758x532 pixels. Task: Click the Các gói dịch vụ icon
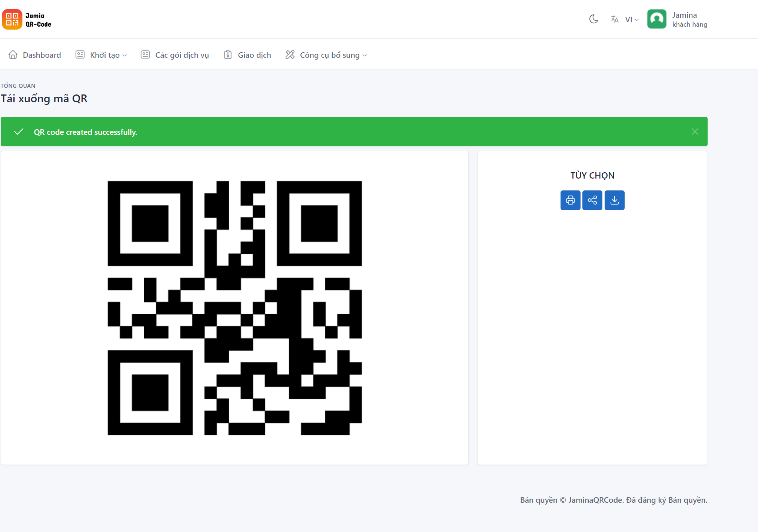pyautogui.click(x=145, y=55)
